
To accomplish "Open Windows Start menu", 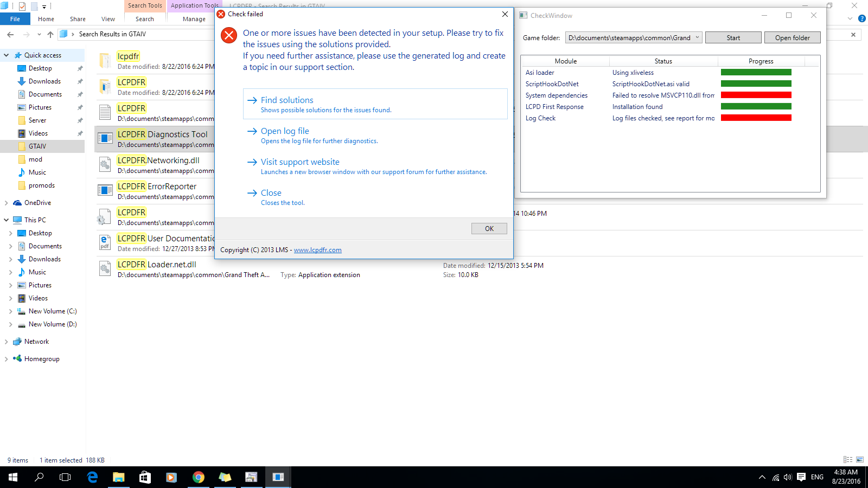I will pyautogui.click(x=13, y=477).
